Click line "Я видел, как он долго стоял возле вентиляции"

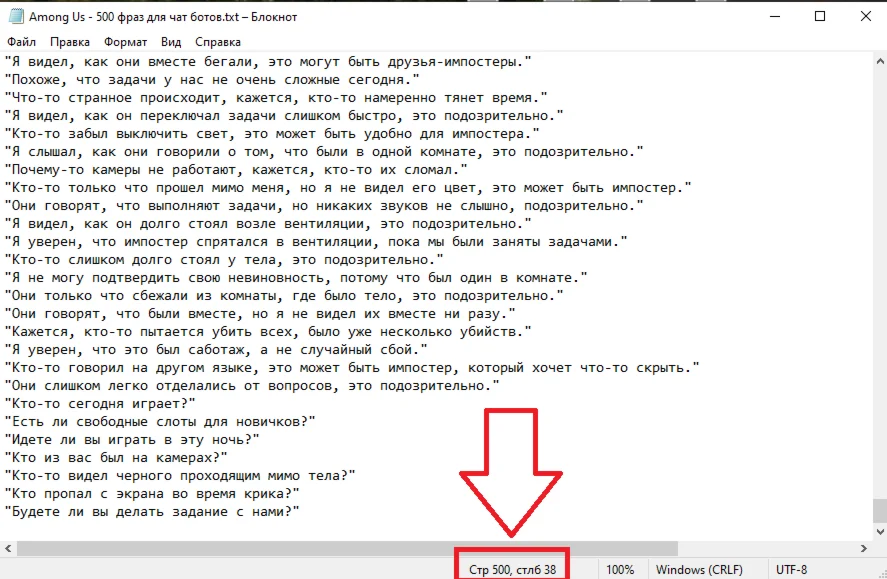[268, 223]
